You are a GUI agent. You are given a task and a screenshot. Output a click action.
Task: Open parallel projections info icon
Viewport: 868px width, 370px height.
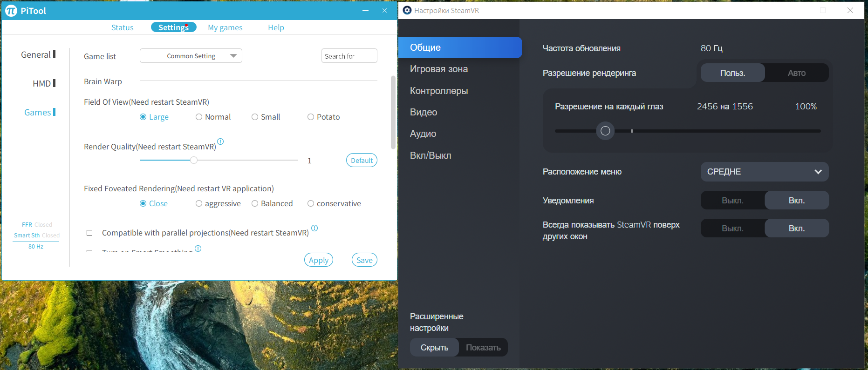tap(314, 228)
